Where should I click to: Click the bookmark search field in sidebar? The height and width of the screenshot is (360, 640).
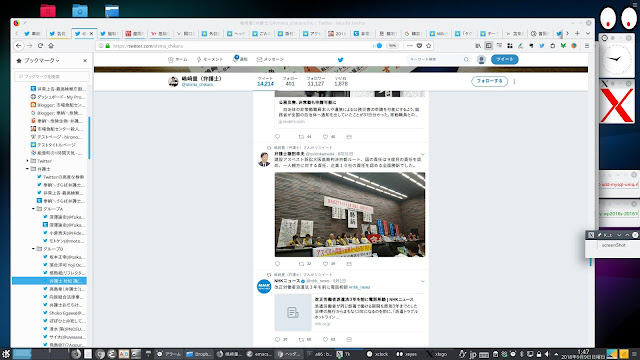[x=52, y=76]
